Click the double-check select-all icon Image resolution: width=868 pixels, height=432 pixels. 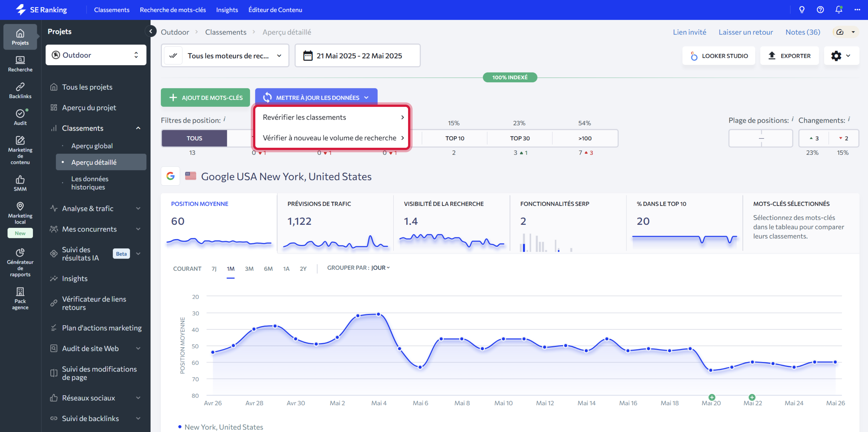173,56
